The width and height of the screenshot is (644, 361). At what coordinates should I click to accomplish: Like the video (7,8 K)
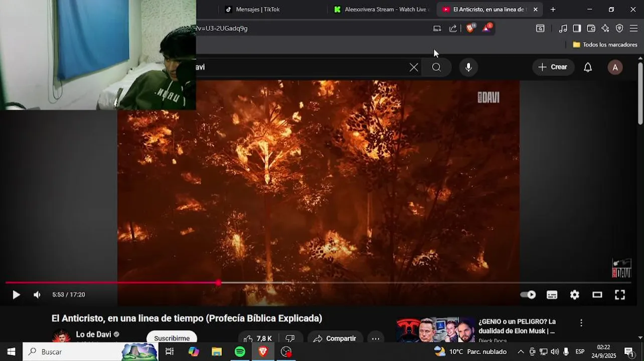coord(257,338)
